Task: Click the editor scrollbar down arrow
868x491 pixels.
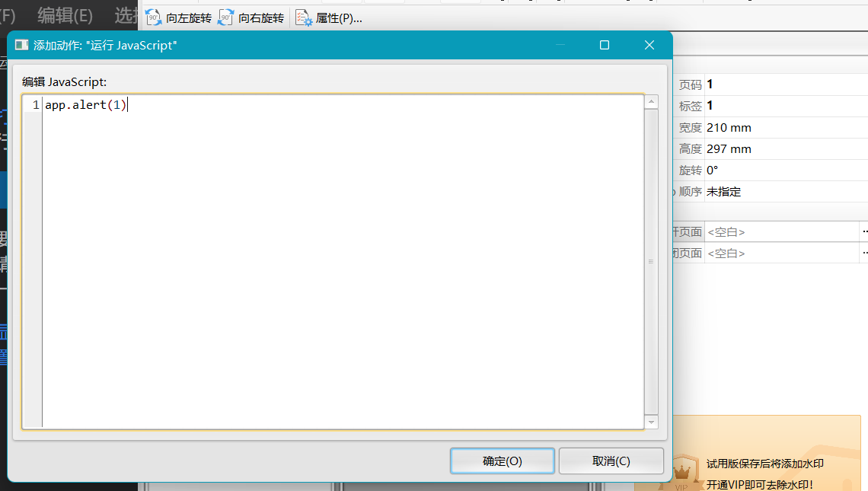Action: (x=652, y=422)
